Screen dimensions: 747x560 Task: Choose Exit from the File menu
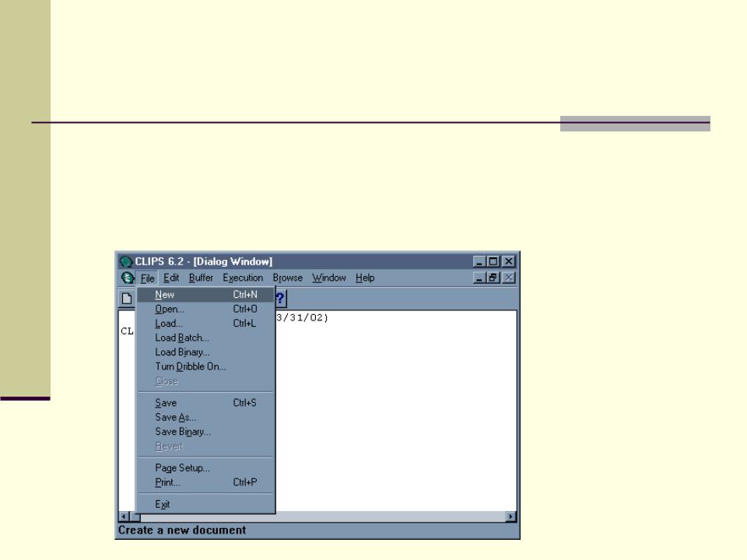point(205,504)
